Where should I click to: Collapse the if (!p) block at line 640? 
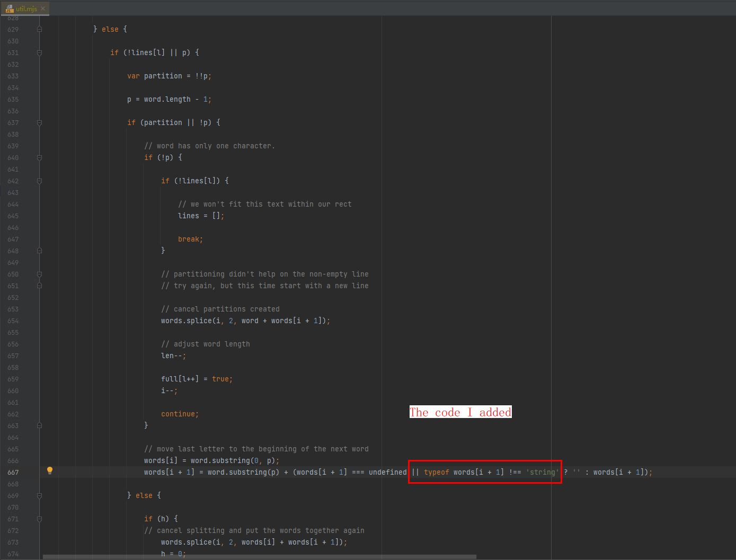point(39,157)
